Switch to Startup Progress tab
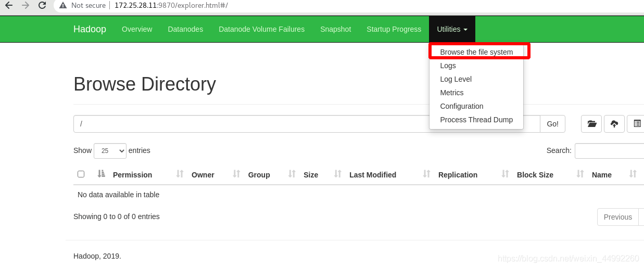The image size is (644, 268). 394,29
